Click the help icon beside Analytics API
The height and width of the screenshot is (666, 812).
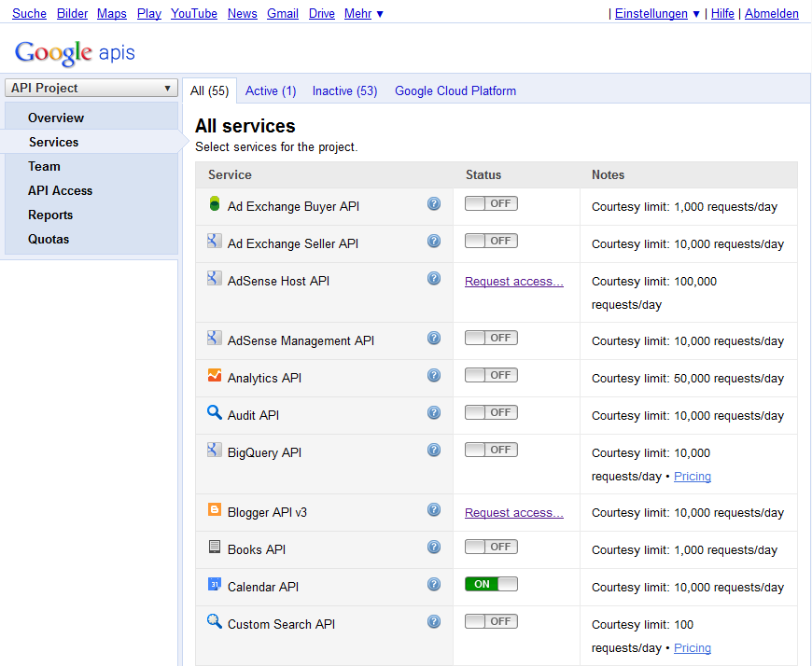[434, 376]
